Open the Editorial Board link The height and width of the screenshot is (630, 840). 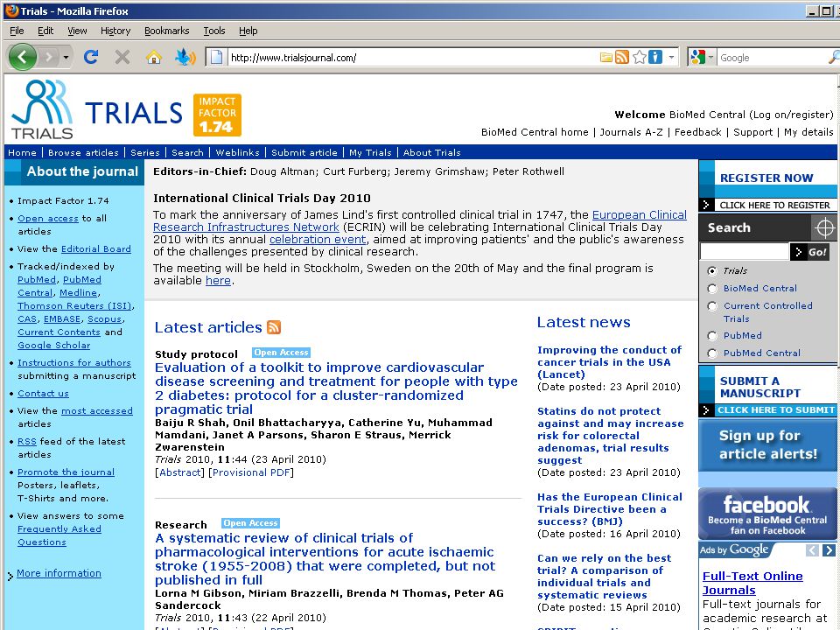96,249
